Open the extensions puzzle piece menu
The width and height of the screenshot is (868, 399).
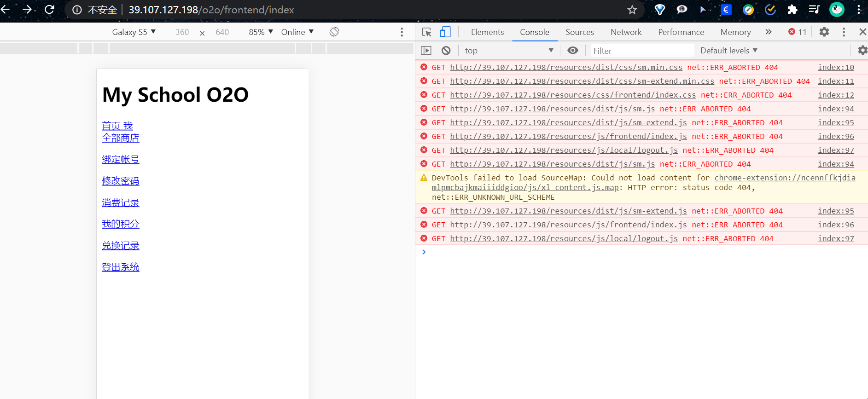[x=792, y=10]
